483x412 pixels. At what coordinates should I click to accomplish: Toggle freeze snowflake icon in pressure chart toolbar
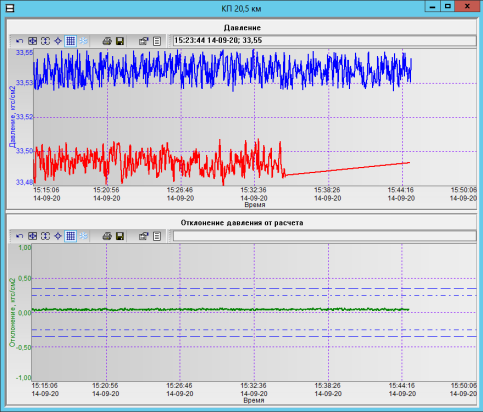84,41
